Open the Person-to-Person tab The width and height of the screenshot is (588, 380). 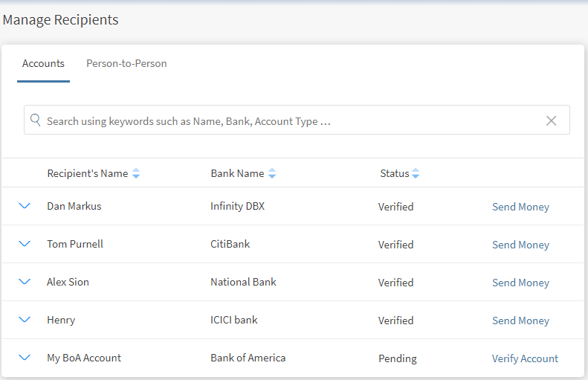tap(126, 64)
